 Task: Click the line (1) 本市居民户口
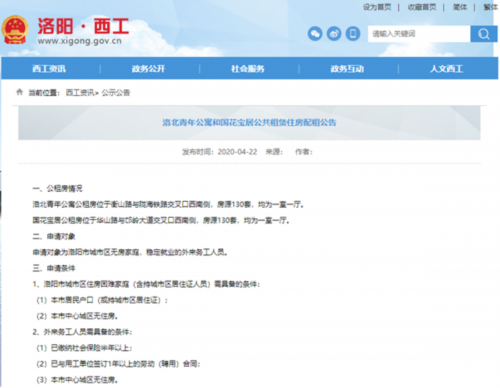[102, 300]
